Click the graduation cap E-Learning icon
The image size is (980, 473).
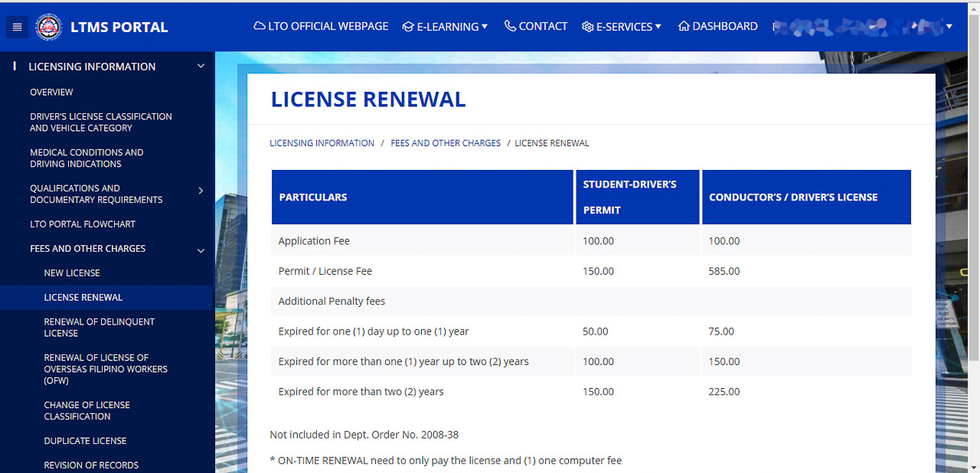coord(408,27)
